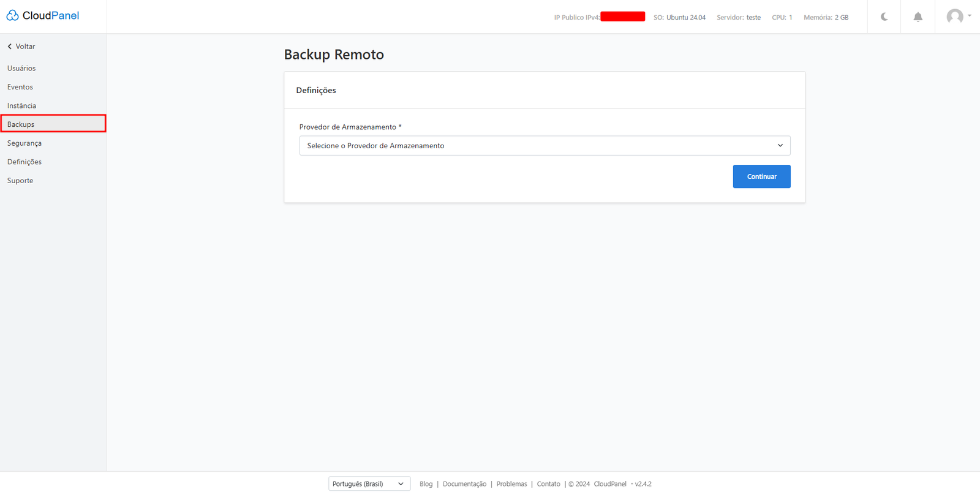
Task: Go back using Voltar arrow
Action: (x=21, y=47)
